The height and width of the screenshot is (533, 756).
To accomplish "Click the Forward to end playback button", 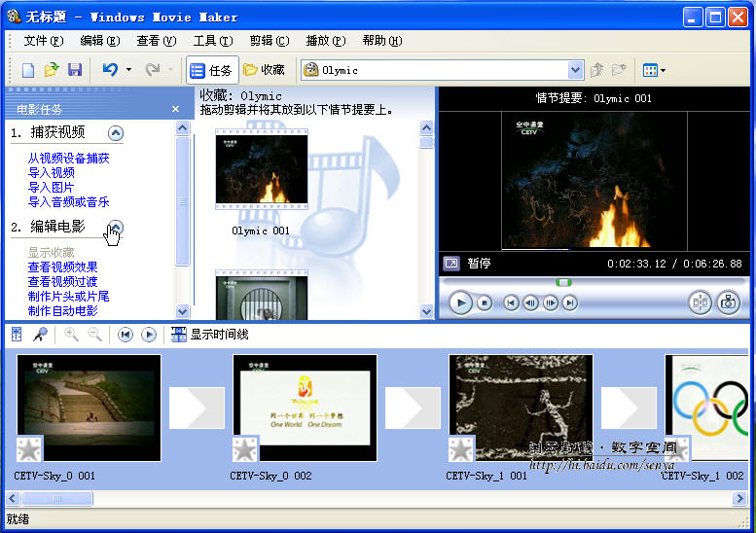I will [x=570, y=303].
